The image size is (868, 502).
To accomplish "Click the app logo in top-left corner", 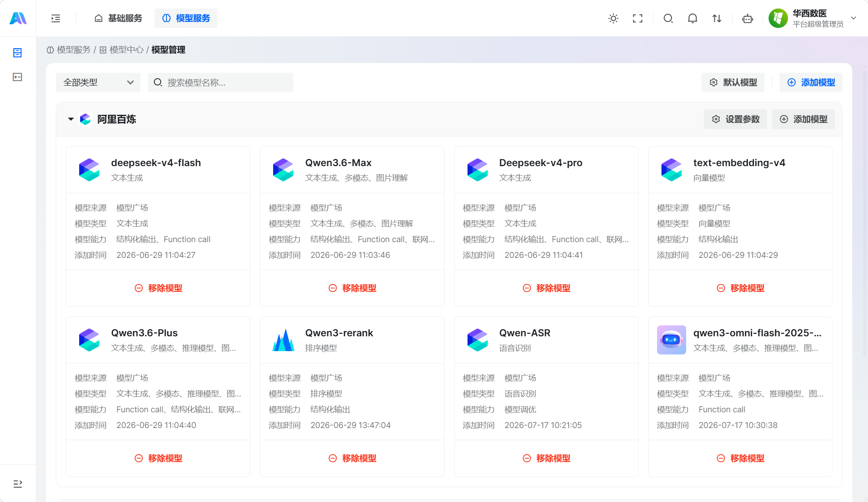I will pyautogui.click(x=18, y=18).
